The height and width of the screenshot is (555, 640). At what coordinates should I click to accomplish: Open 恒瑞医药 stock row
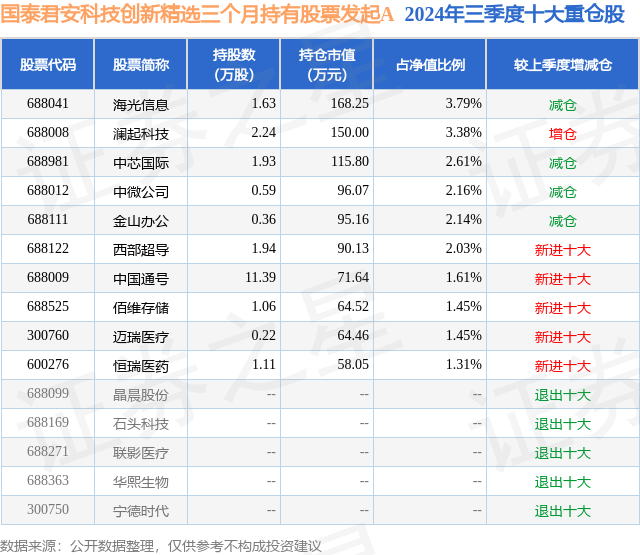click(x=320, y=365)
